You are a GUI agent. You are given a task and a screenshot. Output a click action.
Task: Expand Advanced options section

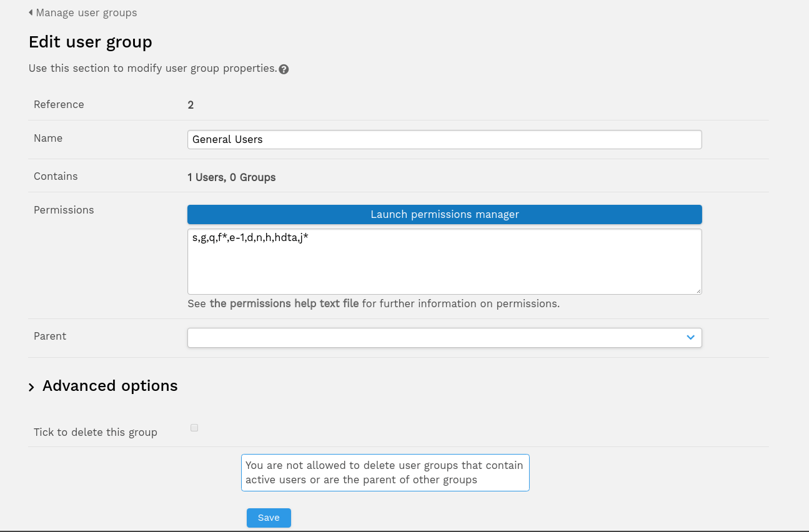pos(103,386)
